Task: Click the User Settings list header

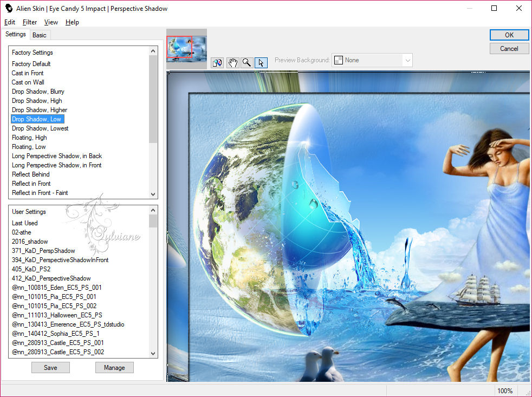Action: point(29,211)
